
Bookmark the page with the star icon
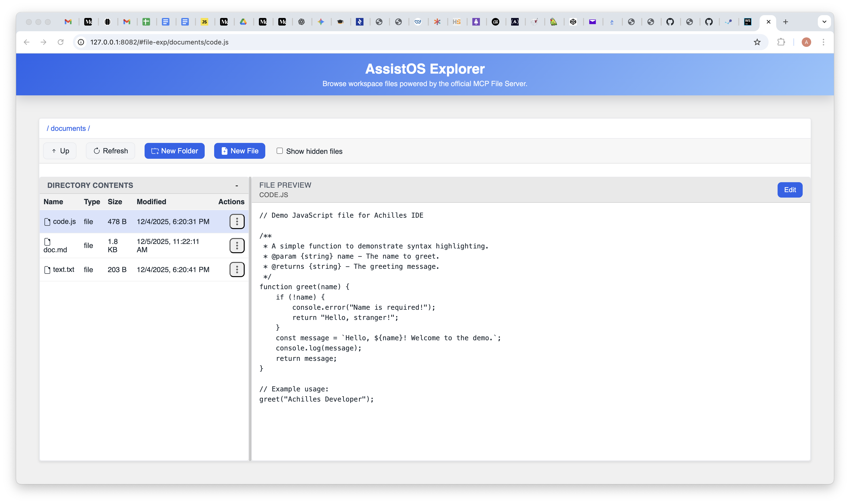[757, 42]
